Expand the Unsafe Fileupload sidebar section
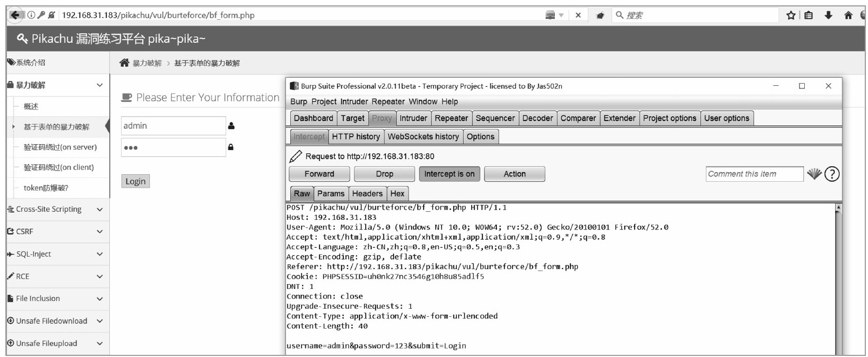 (x=100, y=344)
